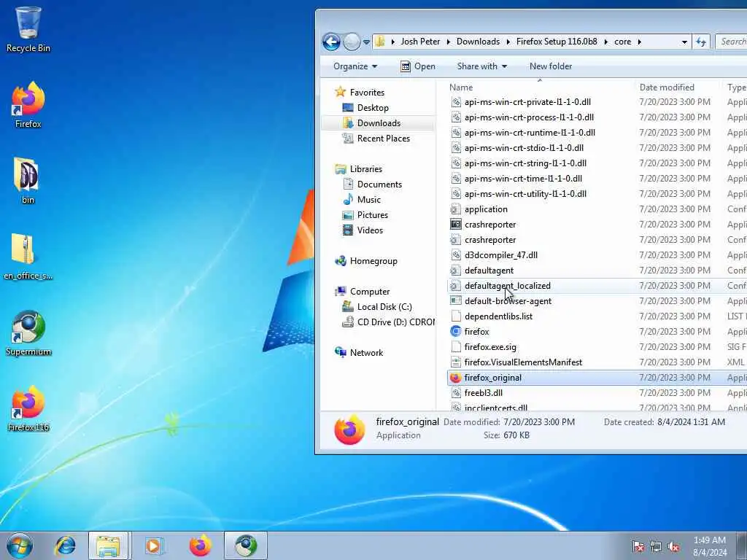Launch the Supermium desktop shortcut
Screen dimensions: 747x560
click(28, 332)
